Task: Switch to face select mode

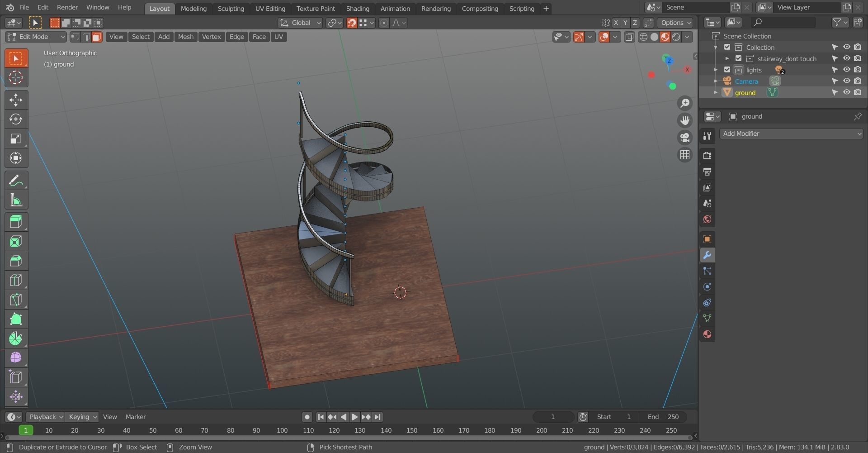Action: [97, 37]
